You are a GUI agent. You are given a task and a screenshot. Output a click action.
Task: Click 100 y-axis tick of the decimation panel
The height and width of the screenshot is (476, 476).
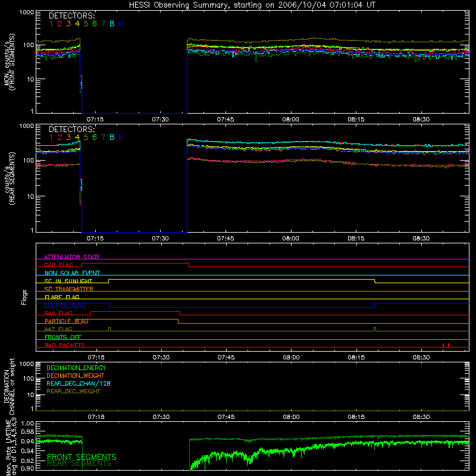point(29,378)
